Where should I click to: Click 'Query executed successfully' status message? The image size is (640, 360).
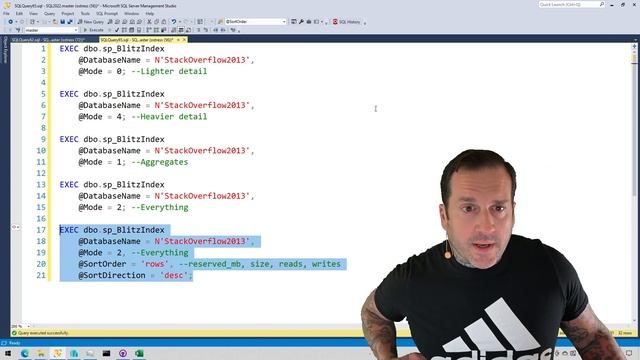pos(43,333)
